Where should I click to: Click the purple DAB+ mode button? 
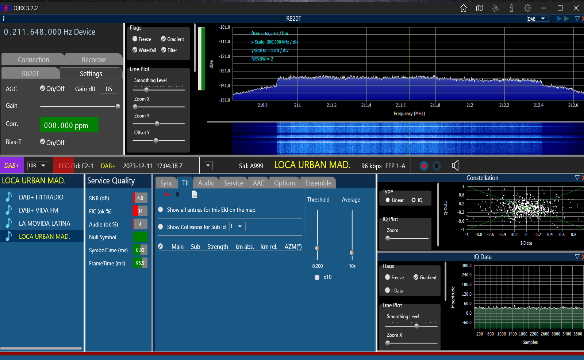point(12,165)
